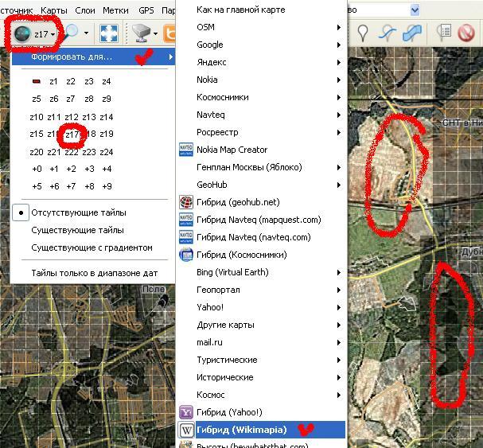Select Существующие с градиентом option
Image resolution: width=483 pixels, height=448 pixels.
(x=92, y=247)
